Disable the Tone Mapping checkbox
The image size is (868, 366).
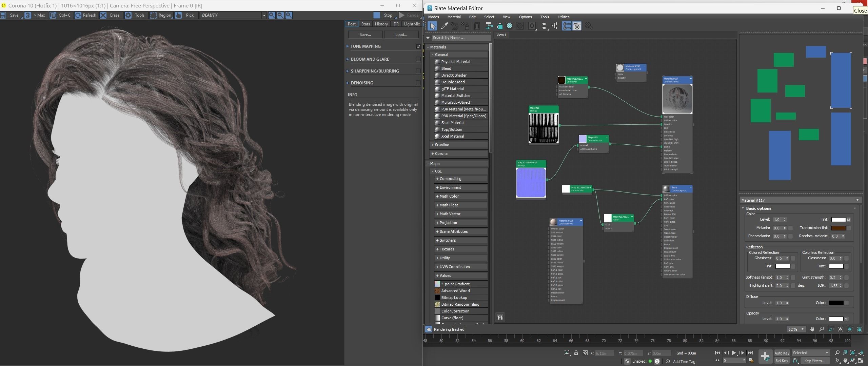pos(418,46)
